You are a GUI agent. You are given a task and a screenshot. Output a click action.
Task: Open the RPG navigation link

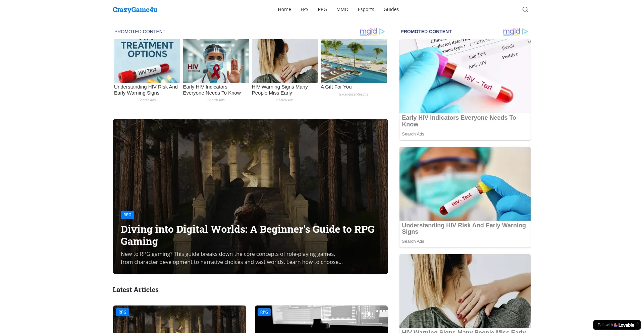322,9
